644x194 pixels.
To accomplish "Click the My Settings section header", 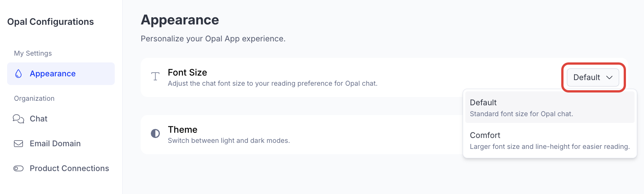I will point(33,53).
